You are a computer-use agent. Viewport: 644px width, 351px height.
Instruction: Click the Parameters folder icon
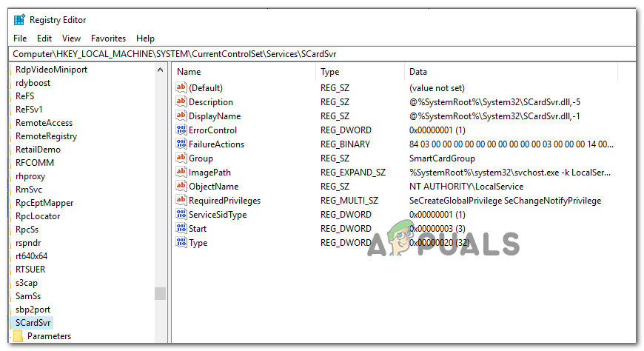point(18,336)
